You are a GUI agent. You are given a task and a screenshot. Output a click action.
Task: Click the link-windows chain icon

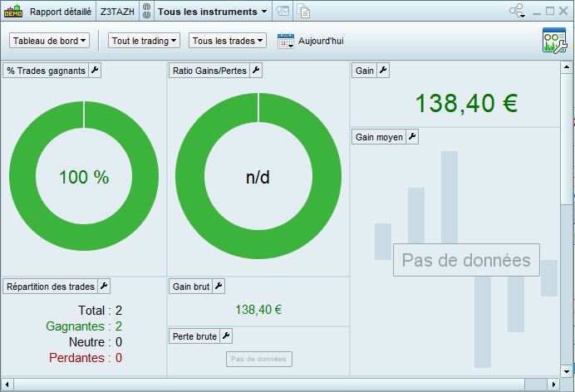(146, 12)
